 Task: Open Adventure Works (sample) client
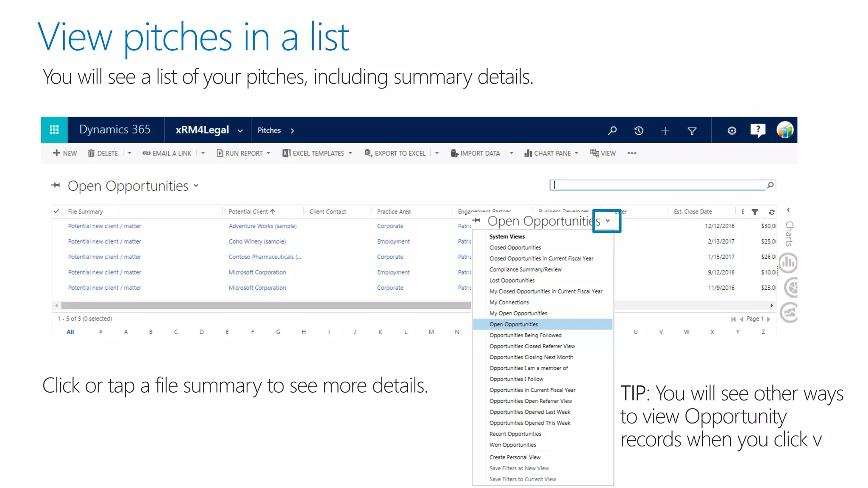coord(263,226)
